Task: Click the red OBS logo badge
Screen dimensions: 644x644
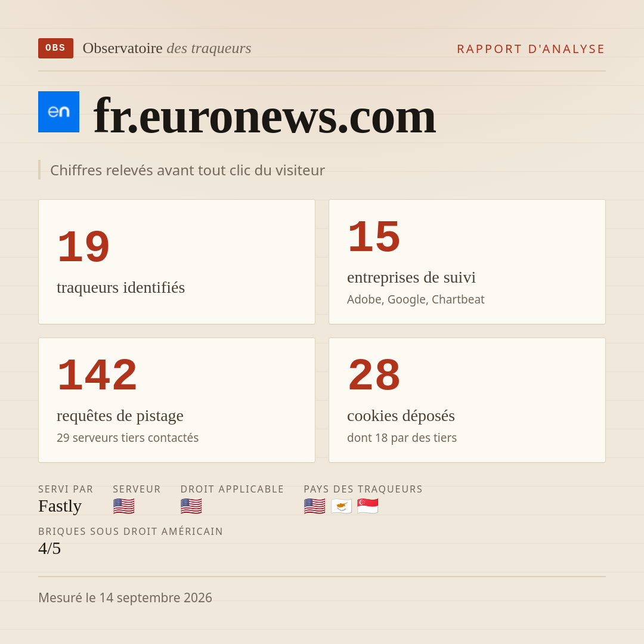Action: tap(55, 48)
